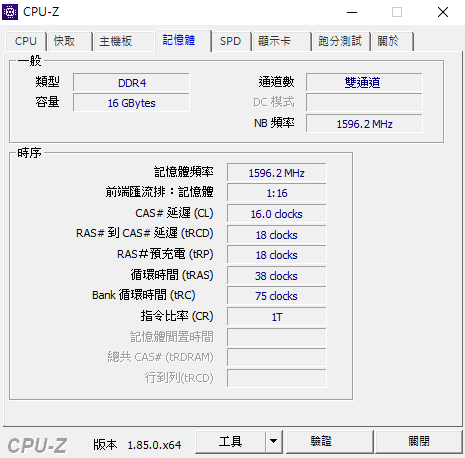
Task: Click the 工具 button
Action: 230,442
